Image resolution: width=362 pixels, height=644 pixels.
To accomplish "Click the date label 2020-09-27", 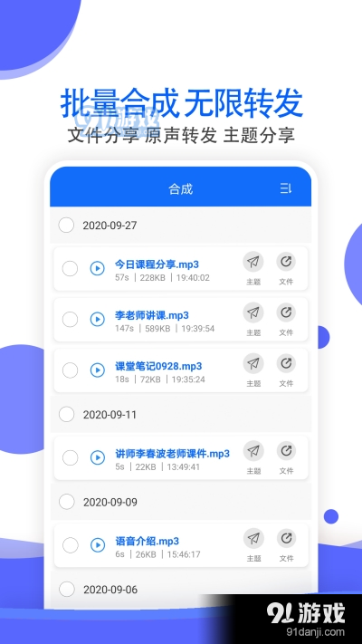I will pyautogui.click(x=110, y=226).
